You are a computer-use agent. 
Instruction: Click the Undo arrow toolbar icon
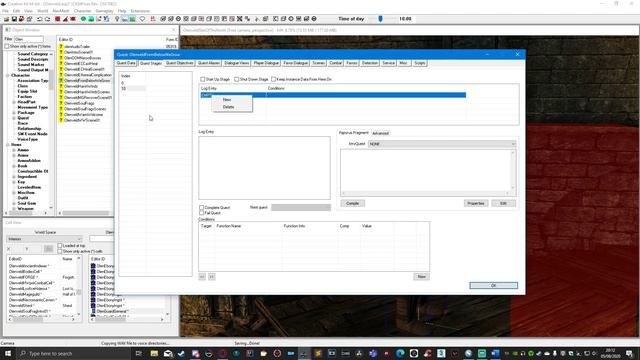click(x=40, y=19)
